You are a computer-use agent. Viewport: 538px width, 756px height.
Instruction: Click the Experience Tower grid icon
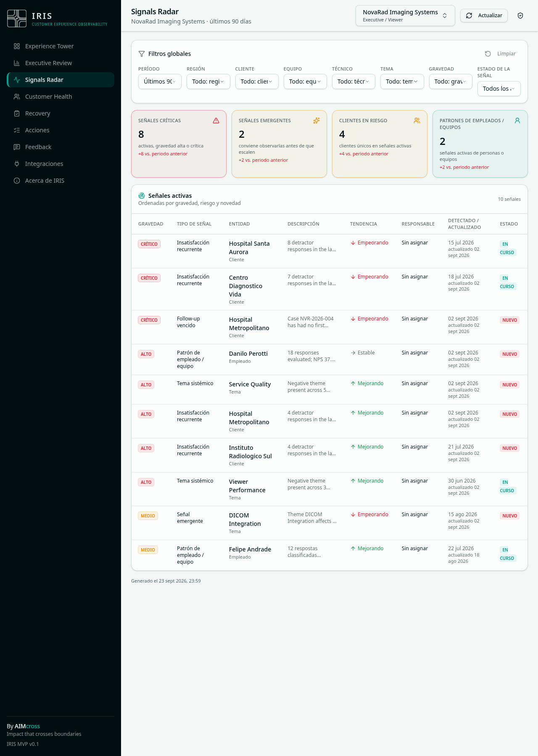(x=17, y=46)
